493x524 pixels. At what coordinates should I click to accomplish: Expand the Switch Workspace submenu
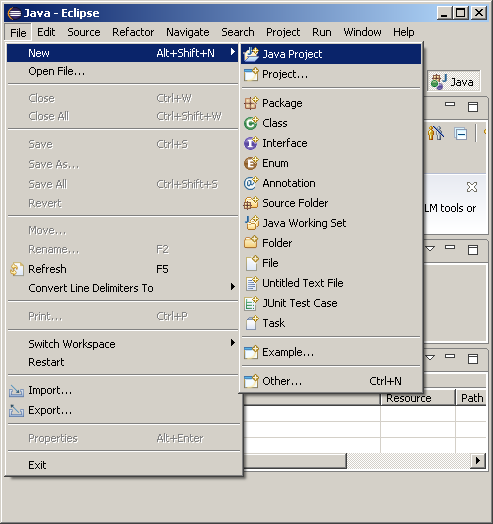123,344
